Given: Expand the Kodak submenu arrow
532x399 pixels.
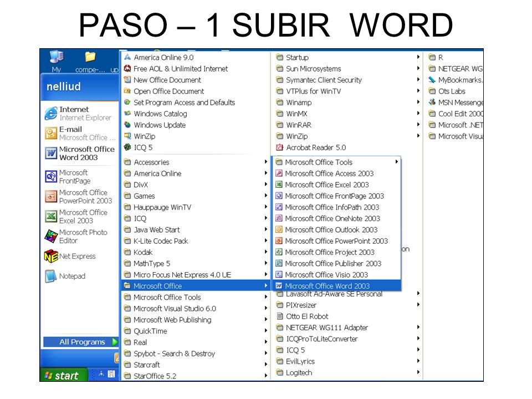Looking at the screenshot, I should click(x=266, y=252).
